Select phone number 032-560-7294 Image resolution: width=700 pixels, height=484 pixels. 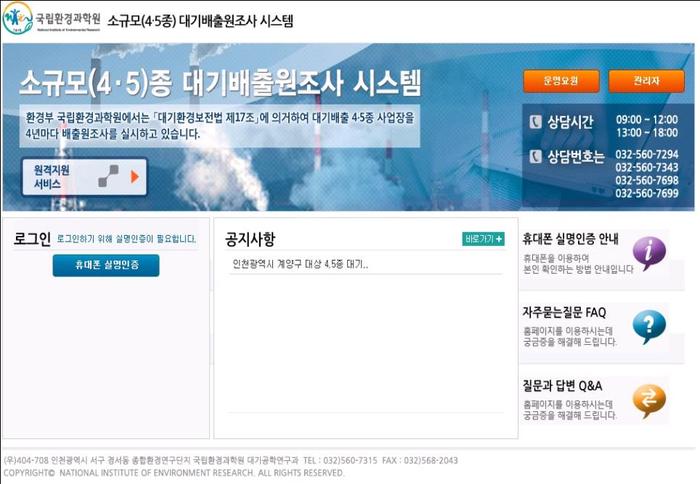coord(646,154)
